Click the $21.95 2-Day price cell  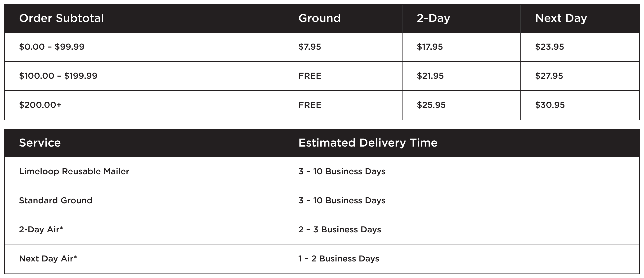coord(430,76)
